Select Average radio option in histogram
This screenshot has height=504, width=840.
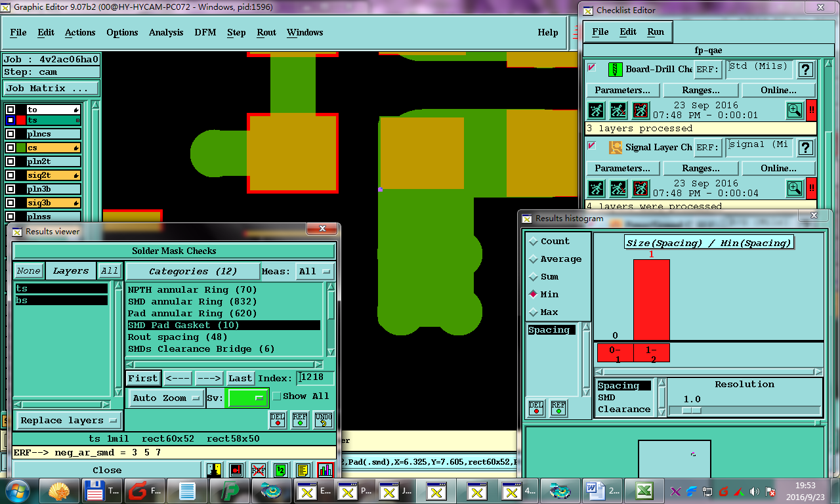tap(534, 259)
